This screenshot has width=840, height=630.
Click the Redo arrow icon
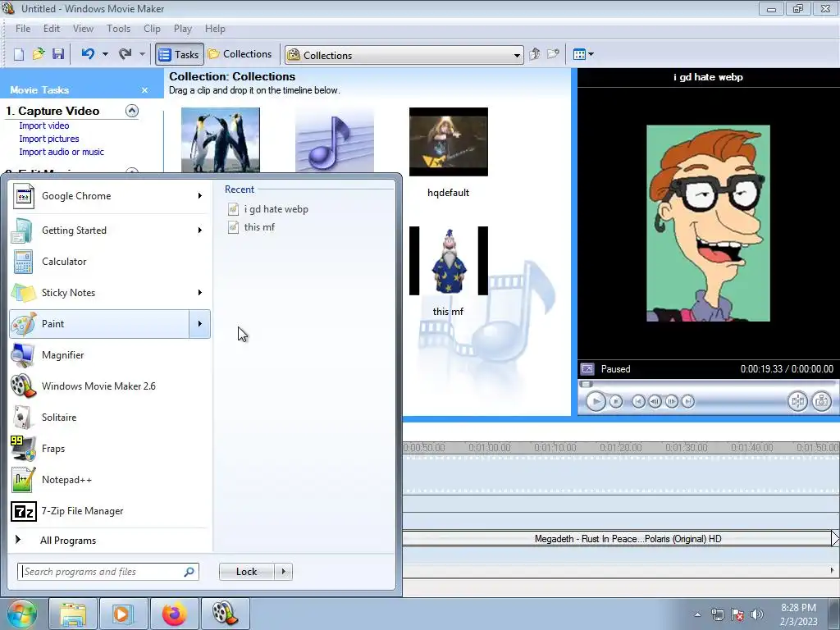(126, 54)
